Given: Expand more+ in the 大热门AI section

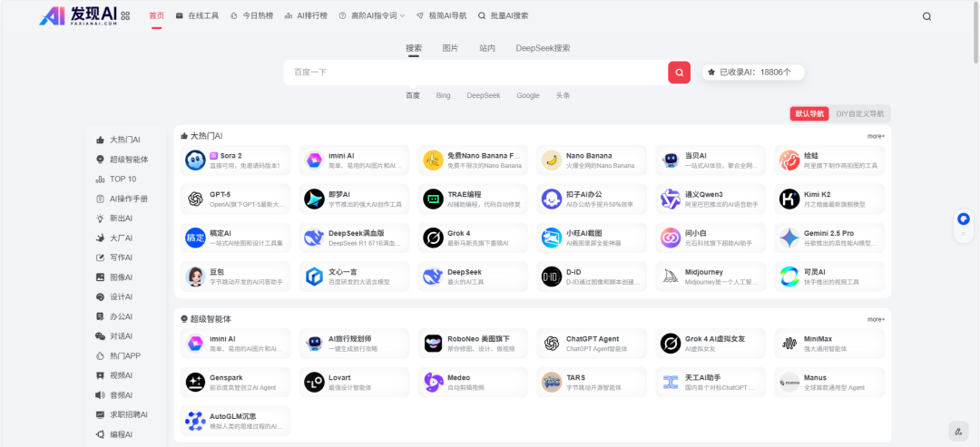Looking at the screenshot, I should click(876, 136).
